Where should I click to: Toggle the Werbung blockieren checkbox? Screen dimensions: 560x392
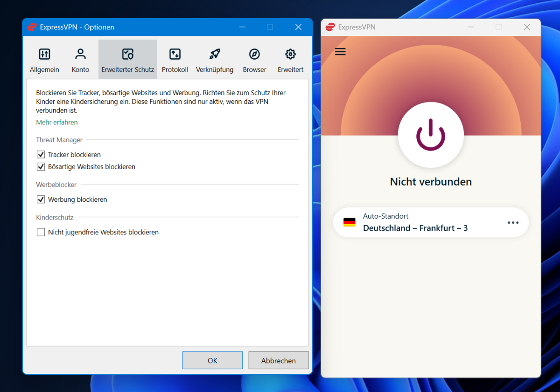[x=41, y=199]
